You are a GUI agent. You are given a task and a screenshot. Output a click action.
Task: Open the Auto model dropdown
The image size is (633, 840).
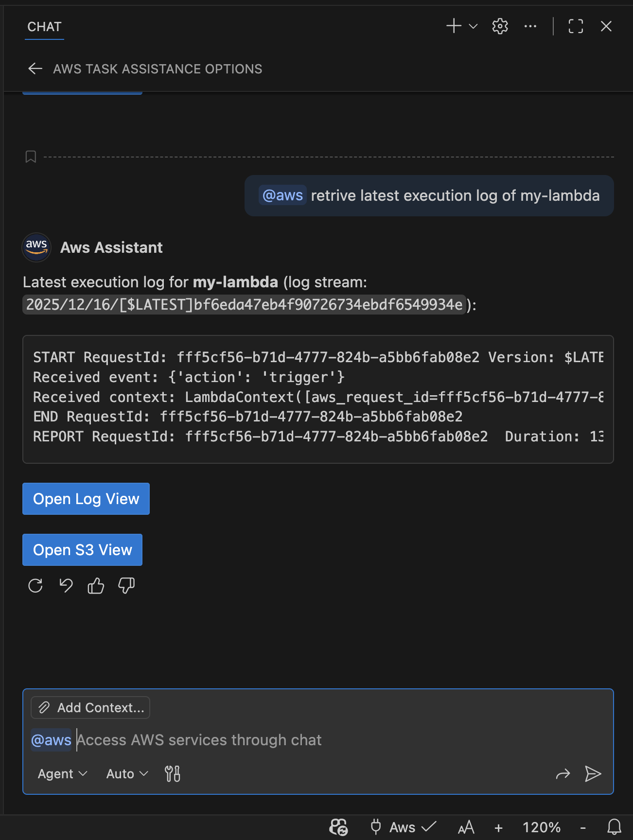(126, 773)
